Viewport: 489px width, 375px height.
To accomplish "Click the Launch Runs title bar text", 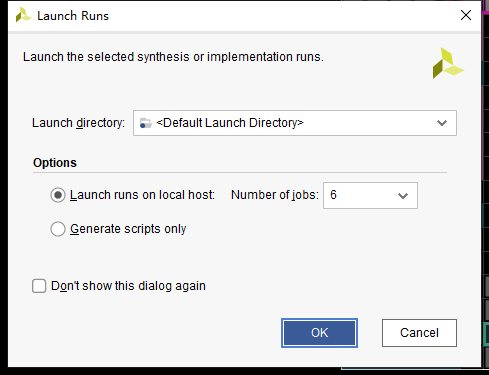I will [x=73, y=16].
